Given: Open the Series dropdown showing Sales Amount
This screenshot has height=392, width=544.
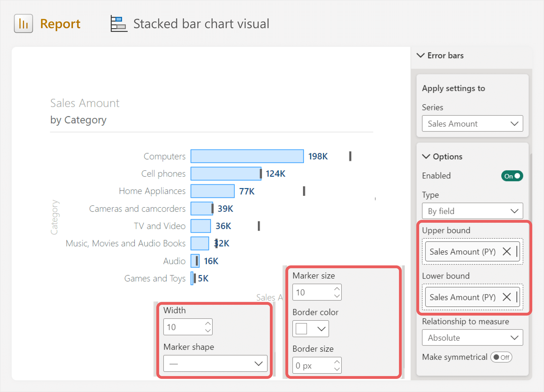Looking at the screenshot, I should [472, 124].
